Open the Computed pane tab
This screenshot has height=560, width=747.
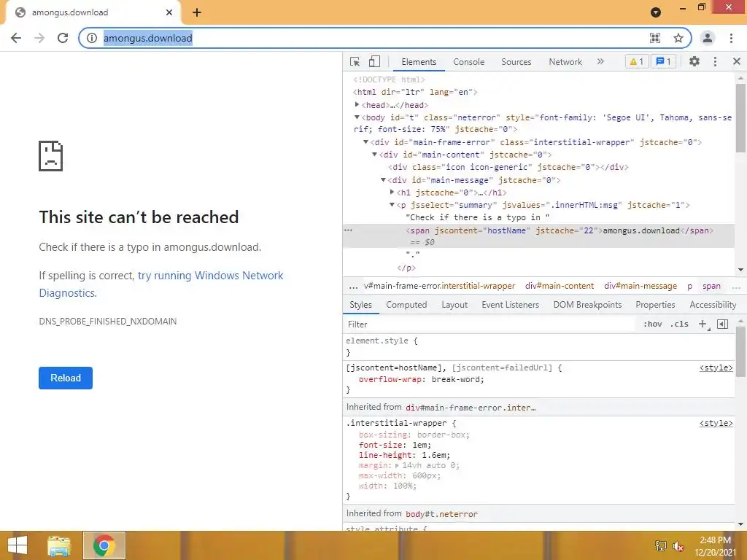tap(406, 305)
